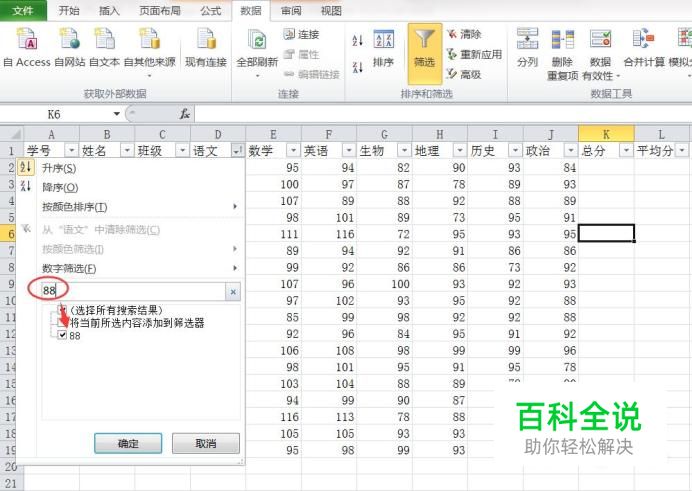Viewport: 692px width, 491px height.
Task: Remove duplicates (删除重复项)
Action: click(562, 54)
